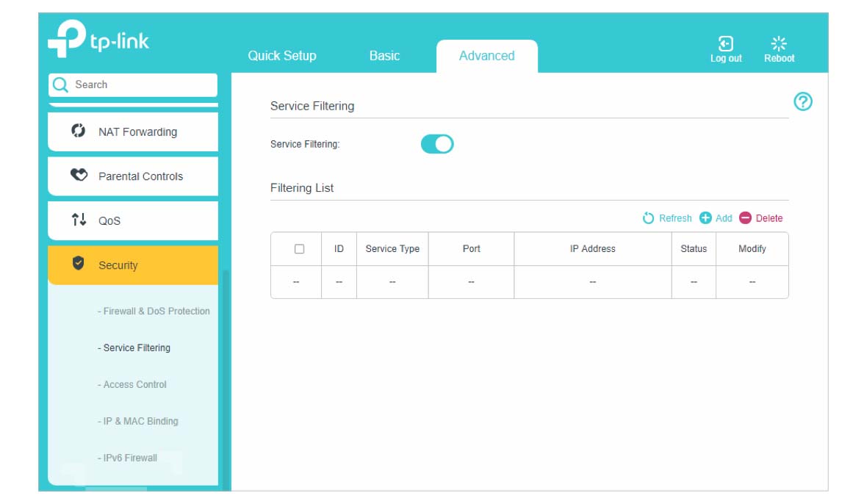864x504 pixels.
Task: Open IP & MAC Binding submenu item
Action: [x=138, y=422]
